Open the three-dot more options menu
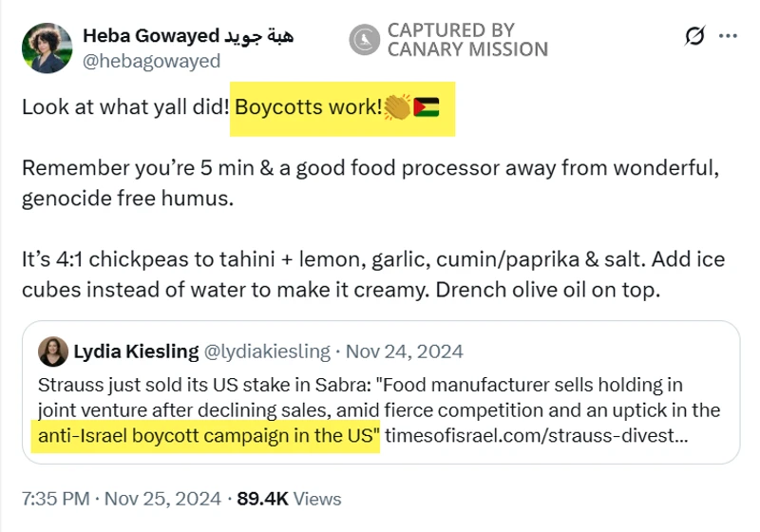The height and width of the screenshot is (532, 760). pyautogui.click(x=728, y=36)
